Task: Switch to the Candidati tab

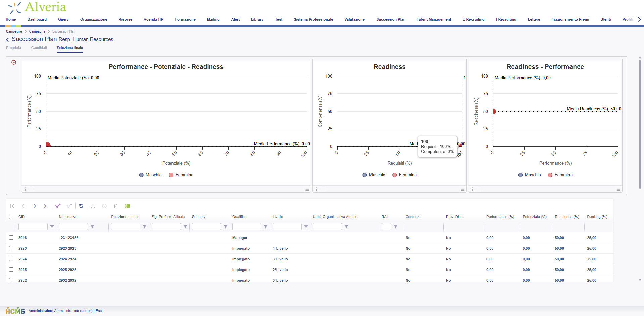Action: coord(39,48)
